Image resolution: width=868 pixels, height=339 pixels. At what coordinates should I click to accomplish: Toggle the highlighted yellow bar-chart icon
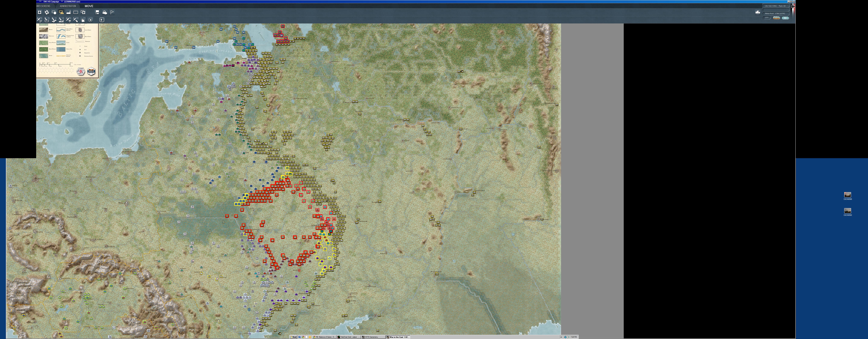point(61,13)
